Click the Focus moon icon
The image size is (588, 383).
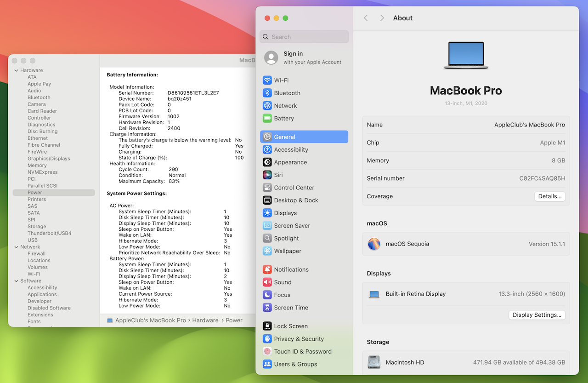pos(267,295)
